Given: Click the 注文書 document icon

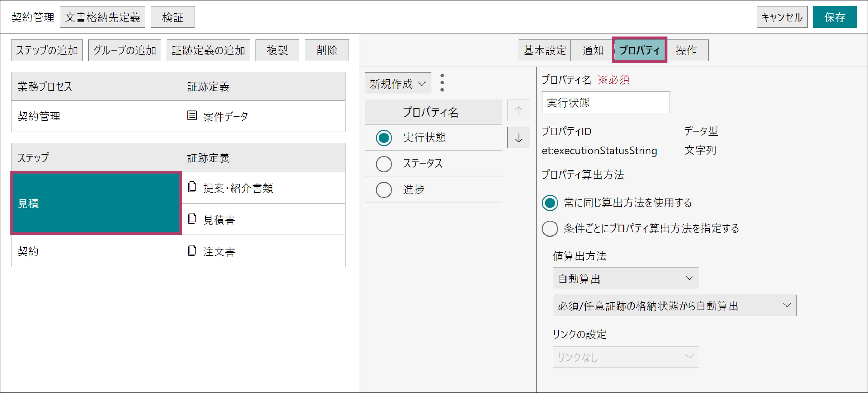Looking at the screenshot, I should pyautogui.click(x=192, y=251).
